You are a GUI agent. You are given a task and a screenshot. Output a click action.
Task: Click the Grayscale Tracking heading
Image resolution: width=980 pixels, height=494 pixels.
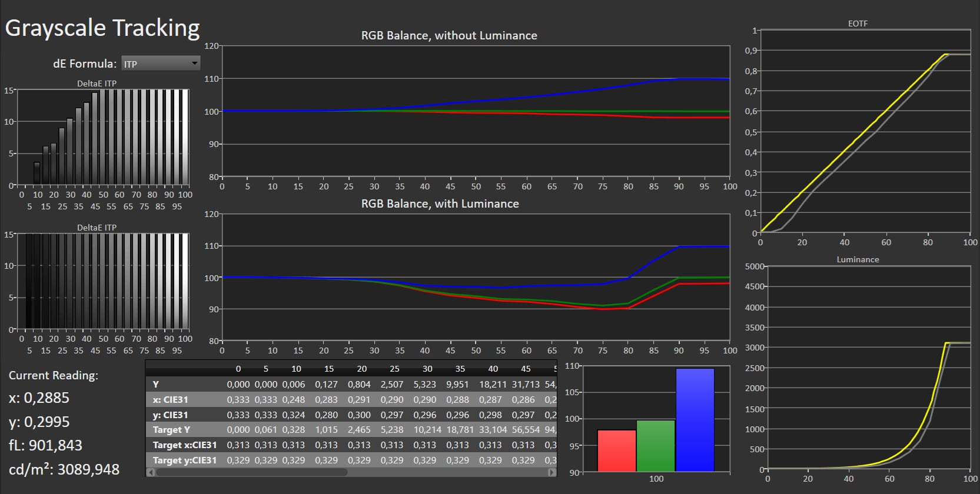102,28
